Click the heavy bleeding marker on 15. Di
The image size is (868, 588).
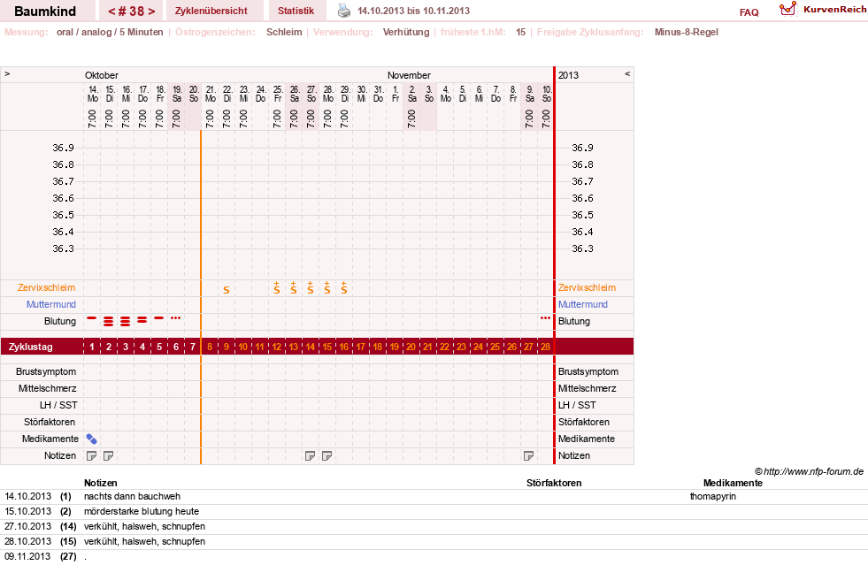click(x=109, y=321)
